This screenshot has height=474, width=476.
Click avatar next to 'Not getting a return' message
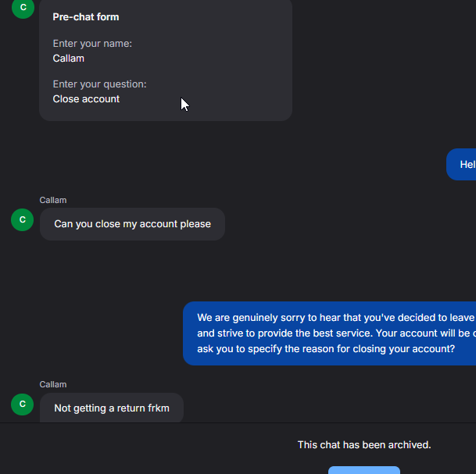coord(23,404)
